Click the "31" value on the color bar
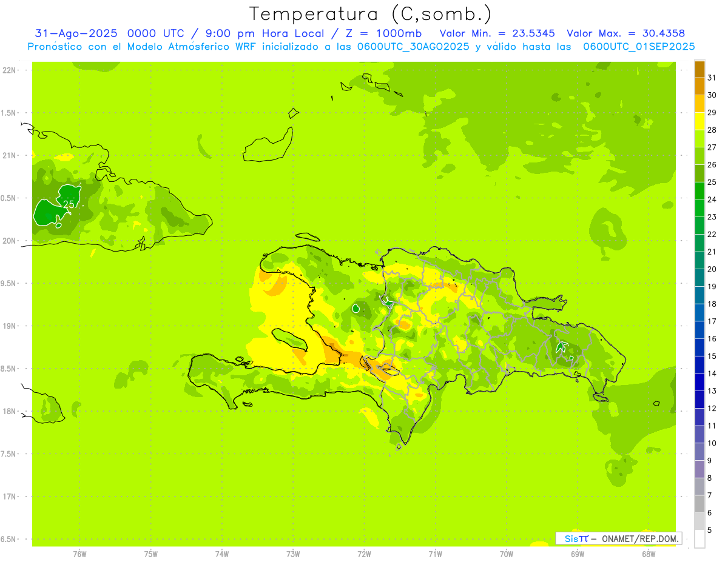This screenshot has height=562, width=728. click(x=712, y=78)
